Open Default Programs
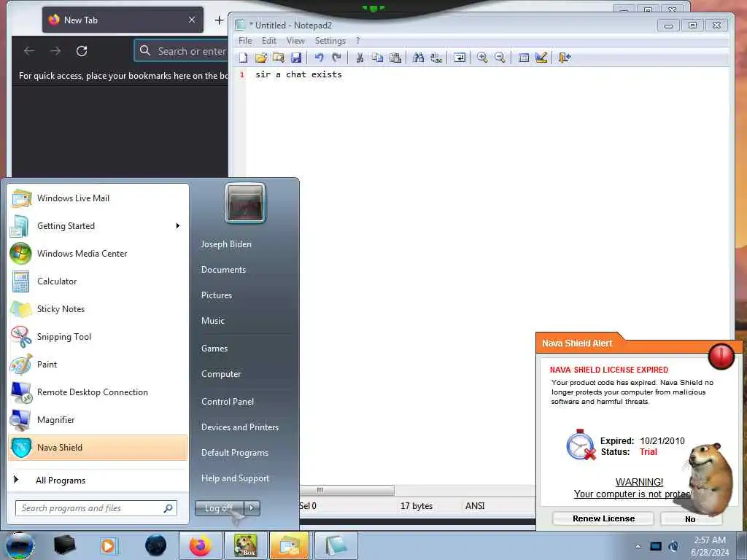Screen dimensions: 747x560 pos(235,452)
